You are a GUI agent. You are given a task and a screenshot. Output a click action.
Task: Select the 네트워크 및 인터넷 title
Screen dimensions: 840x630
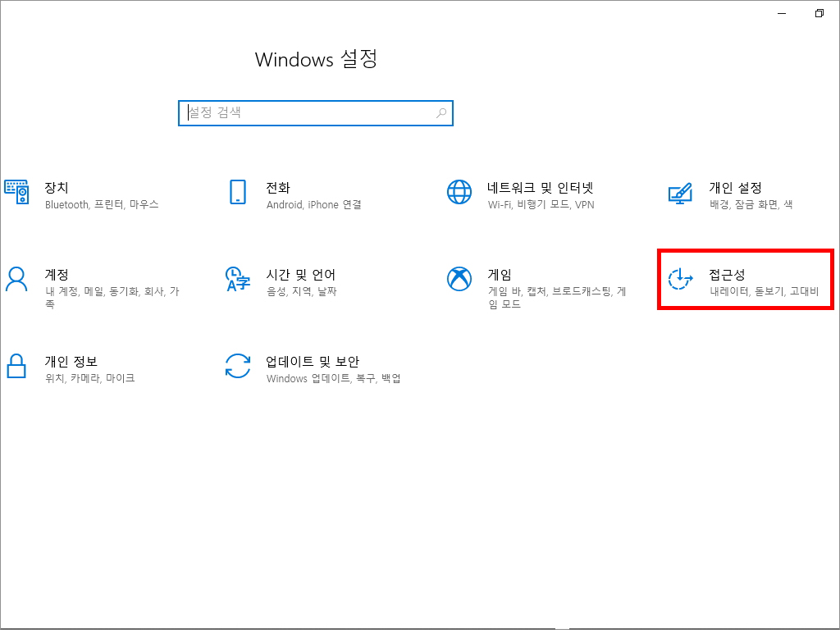(540, 188)
